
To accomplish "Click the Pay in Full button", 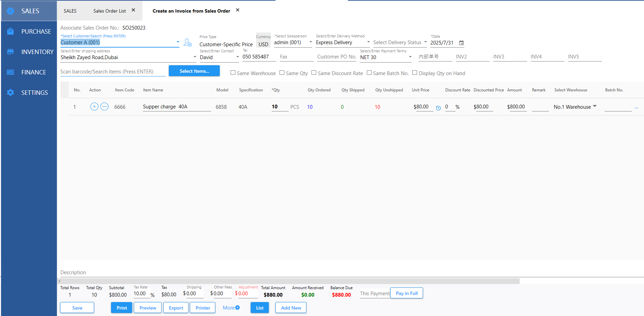I will click(407, 293).
